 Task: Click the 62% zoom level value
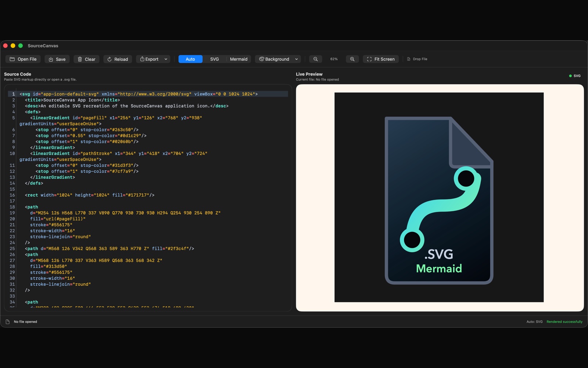coord(334,59)
